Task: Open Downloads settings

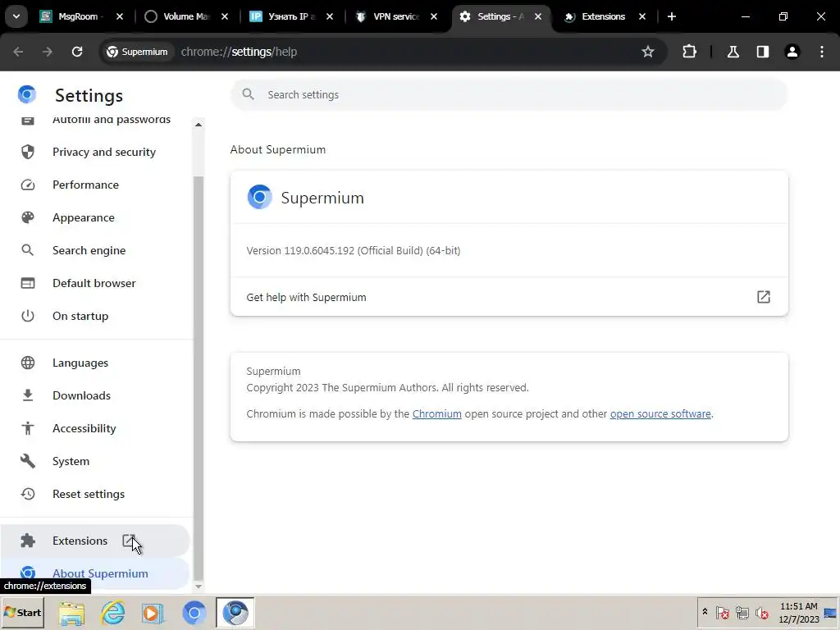Action: 95,395
